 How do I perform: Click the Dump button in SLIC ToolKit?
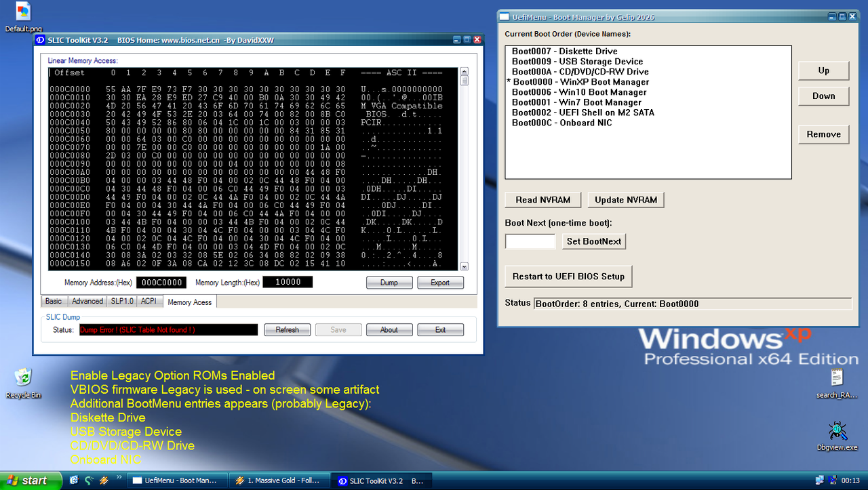(389, 283)
